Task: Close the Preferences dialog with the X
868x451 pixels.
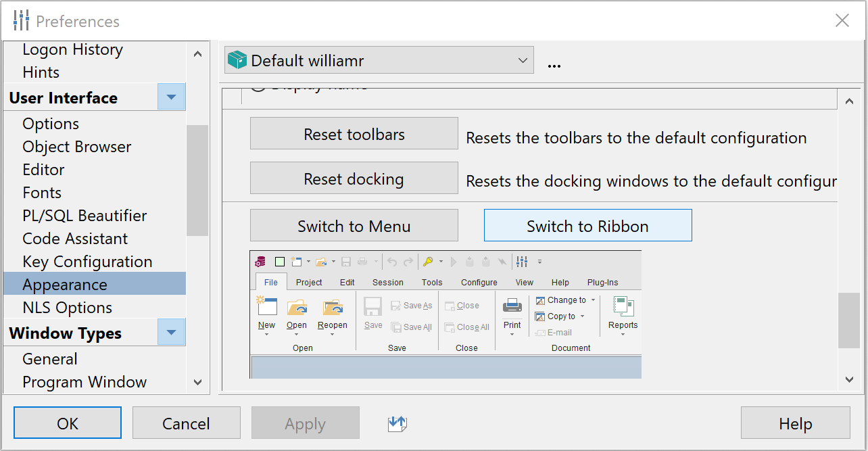Action: pos(842,20)
